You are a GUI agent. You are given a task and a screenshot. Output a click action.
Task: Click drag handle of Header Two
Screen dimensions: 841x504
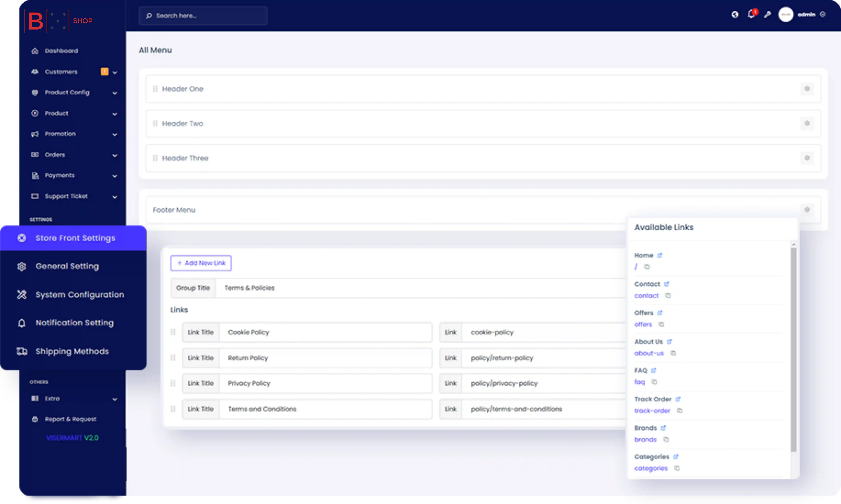(x=155, y=123)
